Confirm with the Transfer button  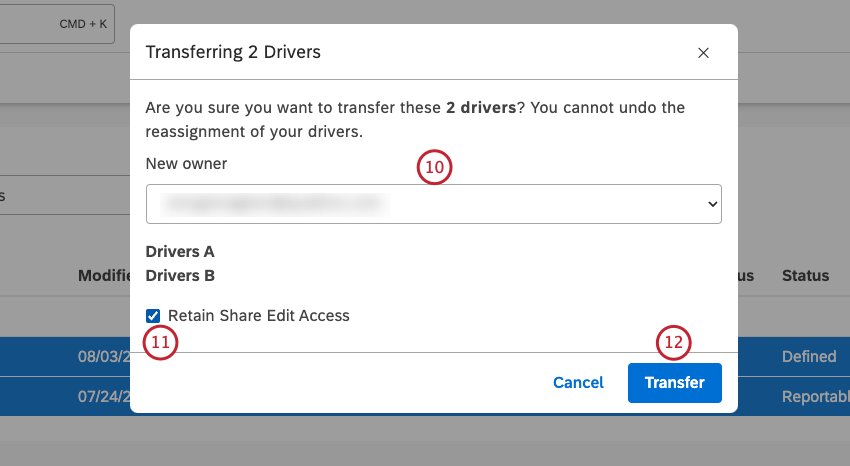tap(674, 382)
